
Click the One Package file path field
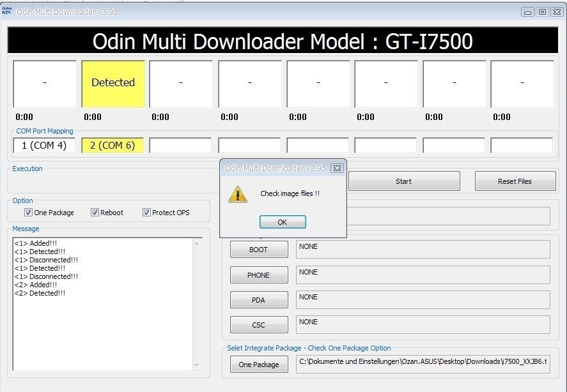click(423, 364)
